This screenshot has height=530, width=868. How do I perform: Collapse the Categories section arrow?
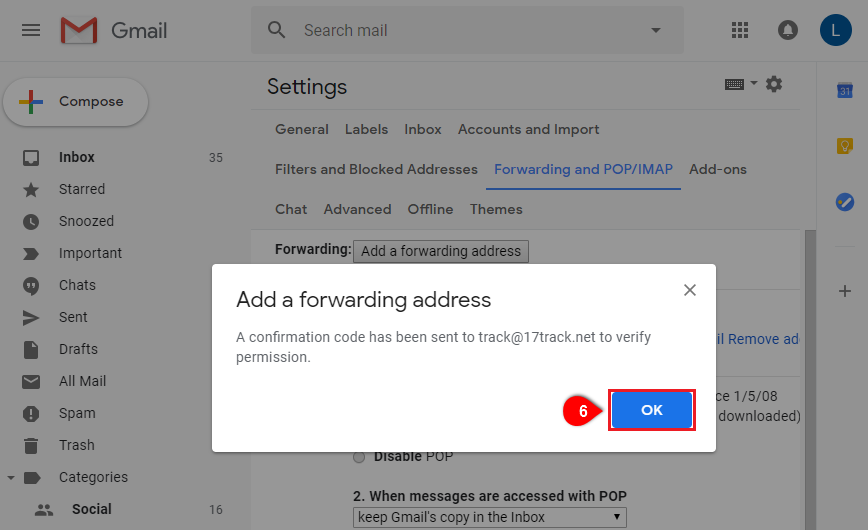click(11, 477)
